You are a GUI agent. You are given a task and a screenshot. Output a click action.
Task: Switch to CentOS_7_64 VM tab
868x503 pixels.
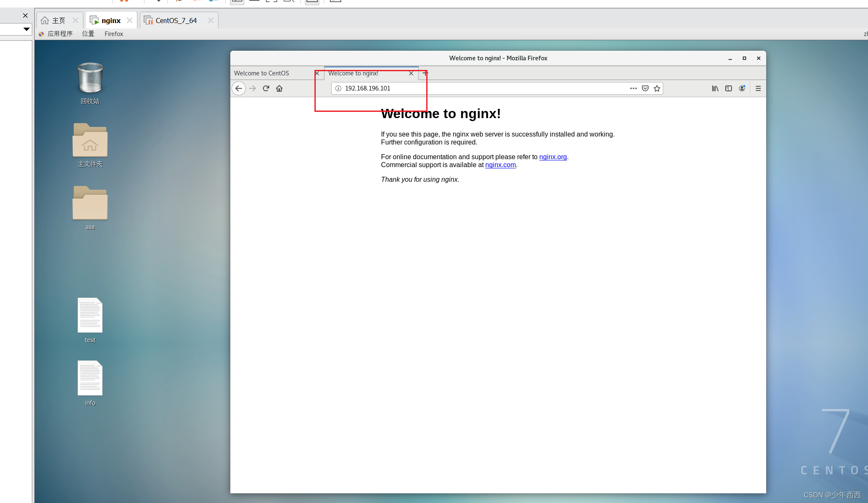[176, 21]
